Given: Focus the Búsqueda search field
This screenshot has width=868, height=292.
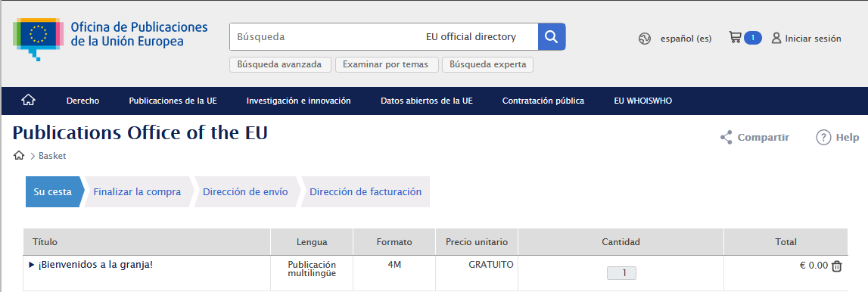Looking at the screenshot, I should tap(325, 37).
